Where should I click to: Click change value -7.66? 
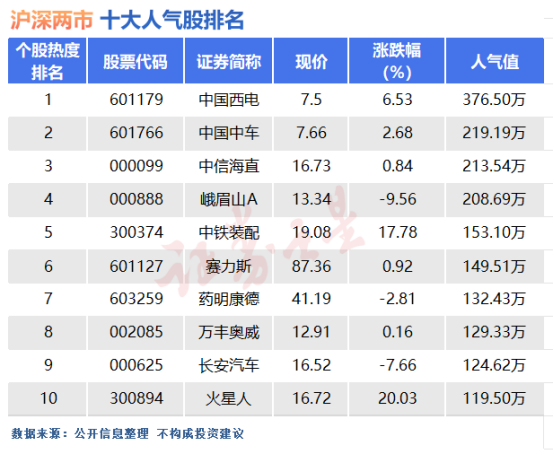click(398, 365)
